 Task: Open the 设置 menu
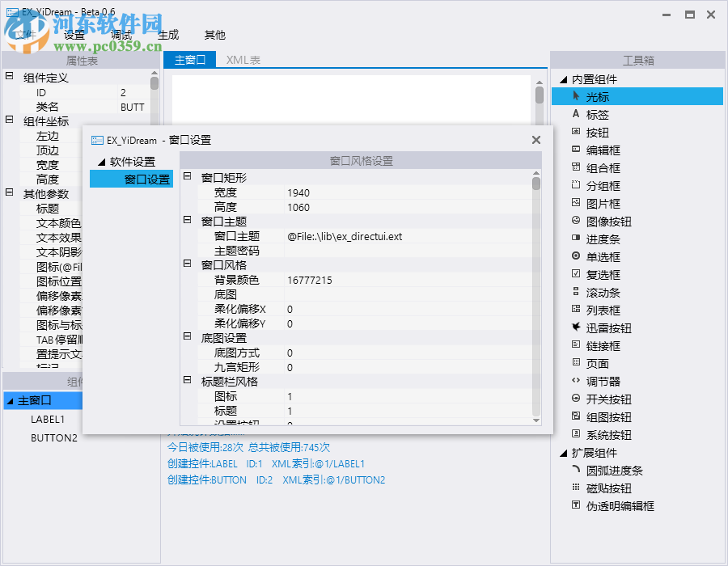74,35
